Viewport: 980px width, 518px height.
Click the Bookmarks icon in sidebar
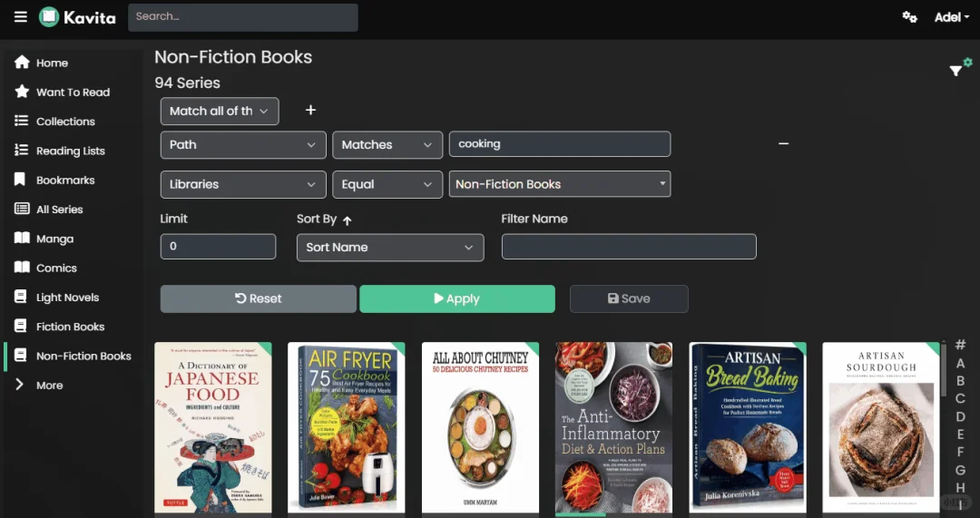pyautogui.click(x=20, y=180)
